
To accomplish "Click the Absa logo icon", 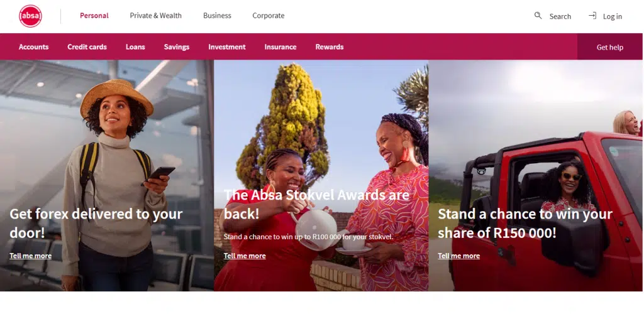I will pos(30,16).
